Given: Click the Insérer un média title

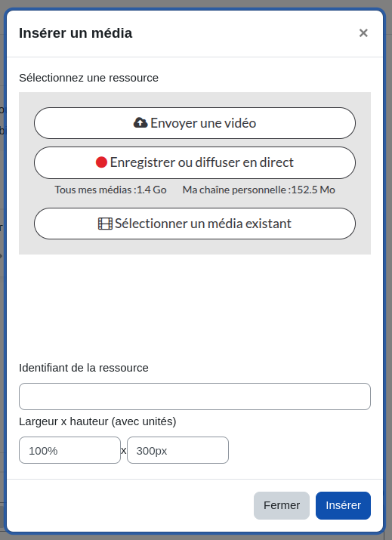Looking at the screenshot, I should [x=76, y=33].
